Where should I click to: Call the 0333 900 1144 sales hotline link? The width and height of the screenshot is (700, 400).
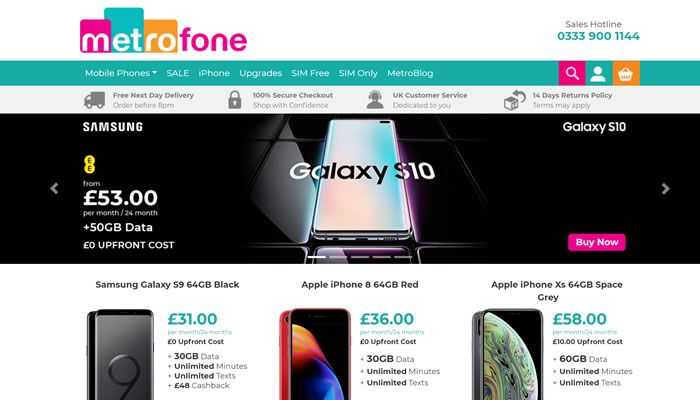click(x=598, y=36)
